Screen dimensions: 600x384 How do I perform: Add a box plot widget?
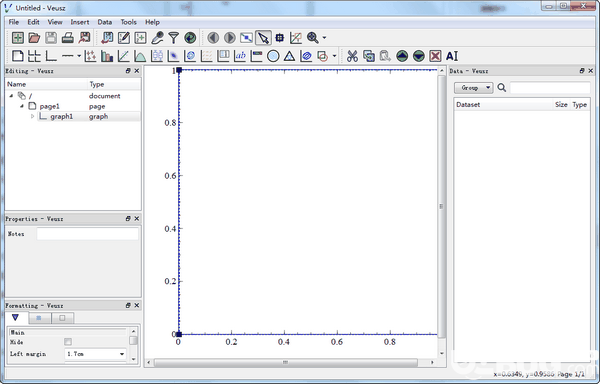157,56
